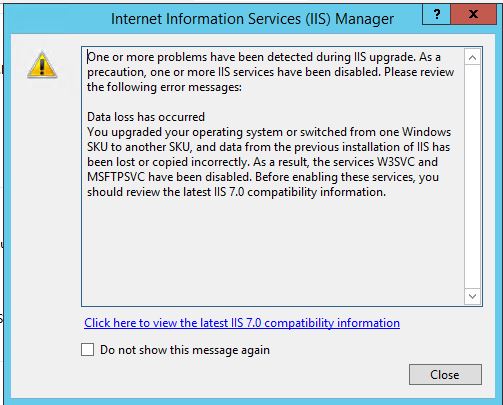The height and width of the screenshot is (405, 503).
Task: Click the line starting 'One or more problems'
Action: coord(264,57)
